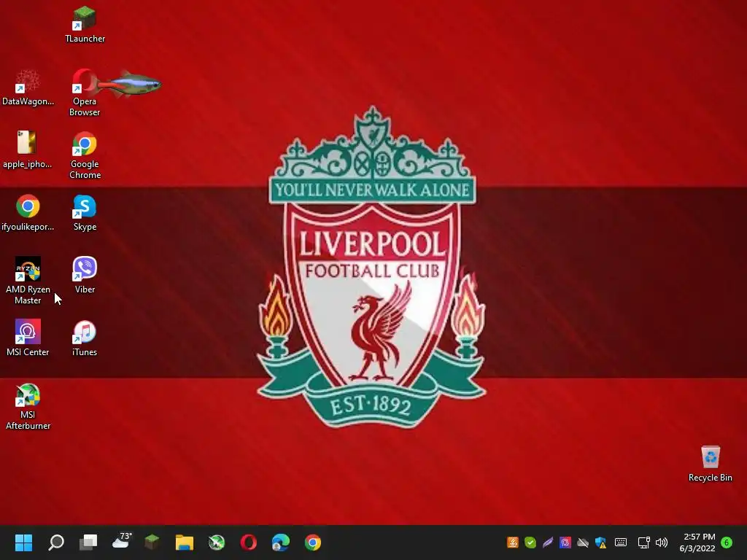Select the MSI Center desktop shortcut

click(28, 338)
